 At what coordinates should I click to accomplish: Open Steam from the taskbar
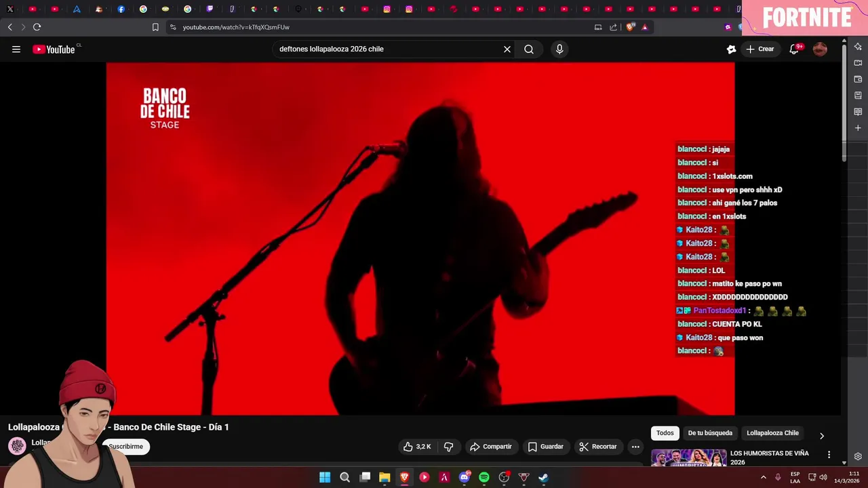(543, 477)
